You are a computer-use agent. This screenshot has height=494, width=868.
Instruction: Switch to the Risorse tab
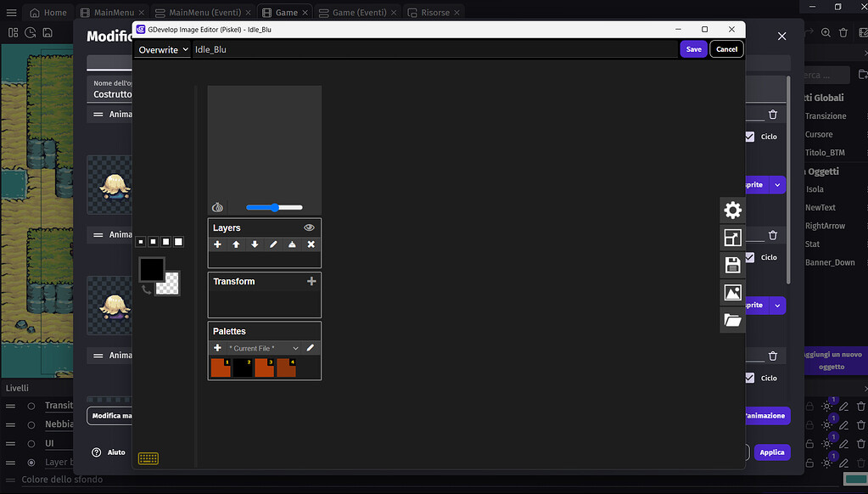point(429,12)
